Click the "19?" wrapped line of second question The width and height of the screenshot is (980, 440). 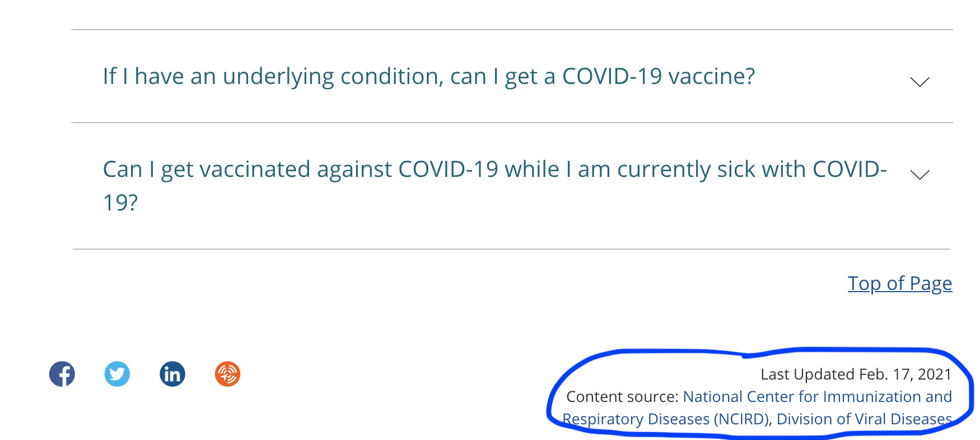(x=120, y=203)
